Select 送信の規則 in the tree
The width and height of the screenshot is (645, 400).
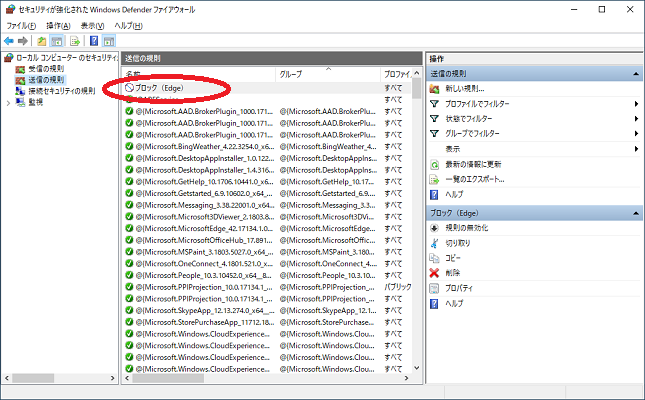[x=46, y=79]
